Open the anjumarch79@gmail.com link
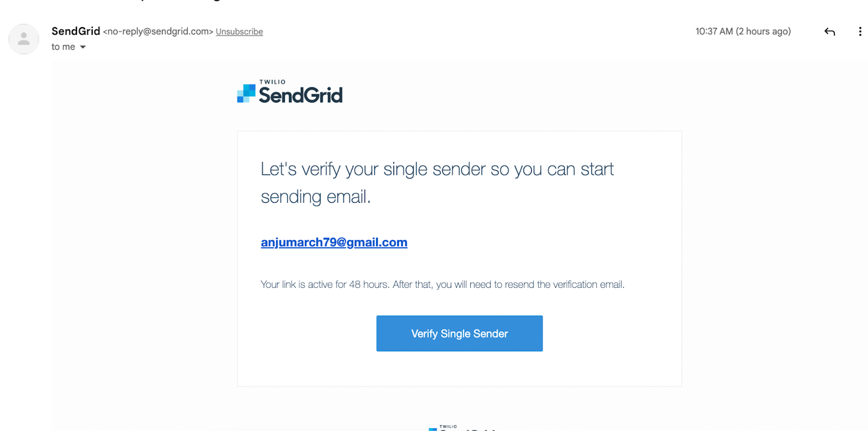Image resolution: width=868 pixels, height=431 pixels. (x=334, y=242)
